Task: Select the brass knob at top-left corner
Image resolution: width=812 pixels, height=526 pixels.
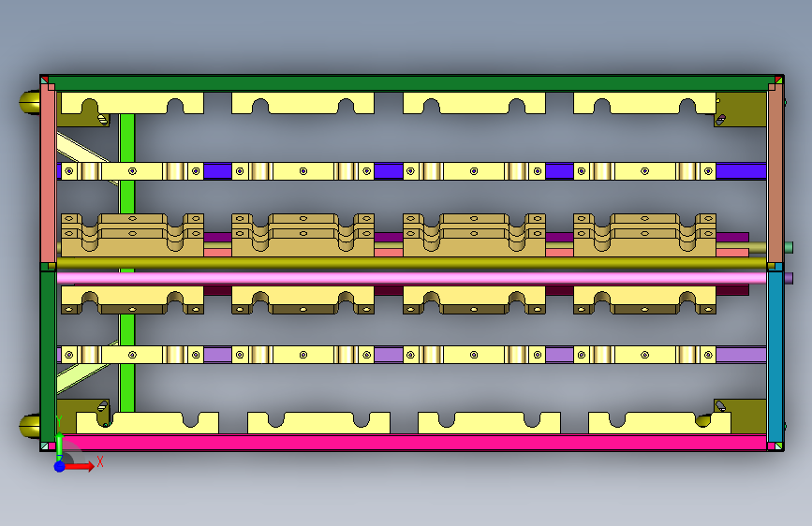Action: pos(30,103)
